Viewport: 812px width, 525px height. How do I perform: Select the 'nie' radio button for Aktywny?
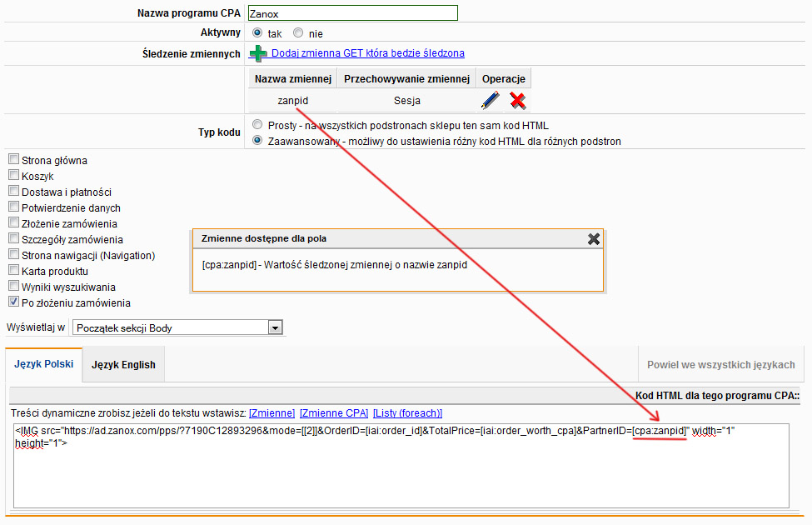pyautogui.click(x=298, y=33)
